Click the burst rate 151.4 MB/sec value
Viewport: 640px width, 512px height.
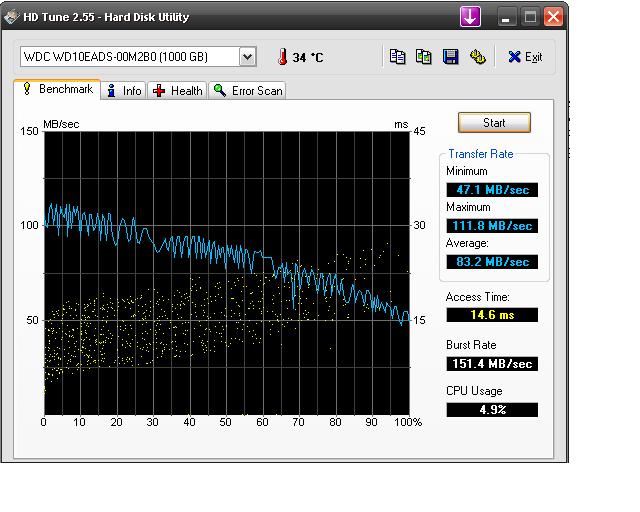pyautogui.click(x=492, y=364)
